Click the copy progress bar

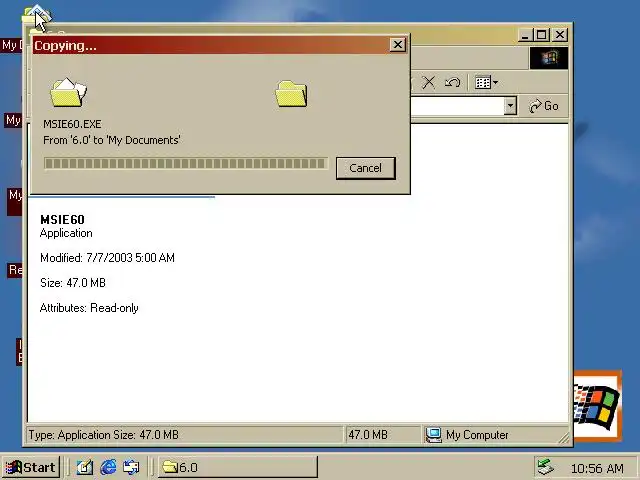(x=186, y=163)
